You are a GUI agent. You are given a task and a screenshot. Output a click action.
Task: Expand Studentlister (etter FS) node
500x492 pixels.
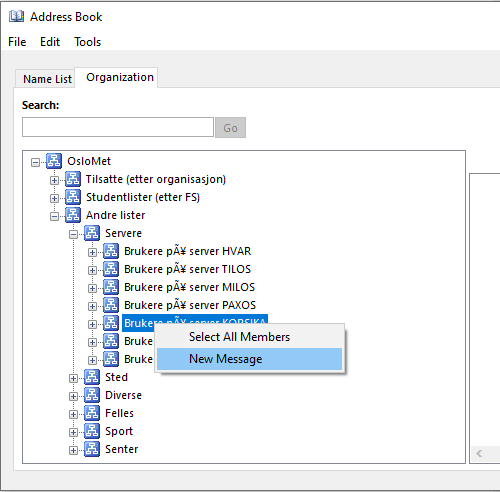[x=54, y=199]
